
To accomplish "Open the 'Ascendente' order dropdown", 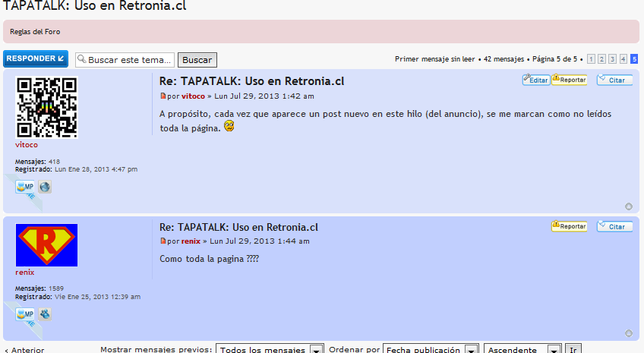I will 522,350.
